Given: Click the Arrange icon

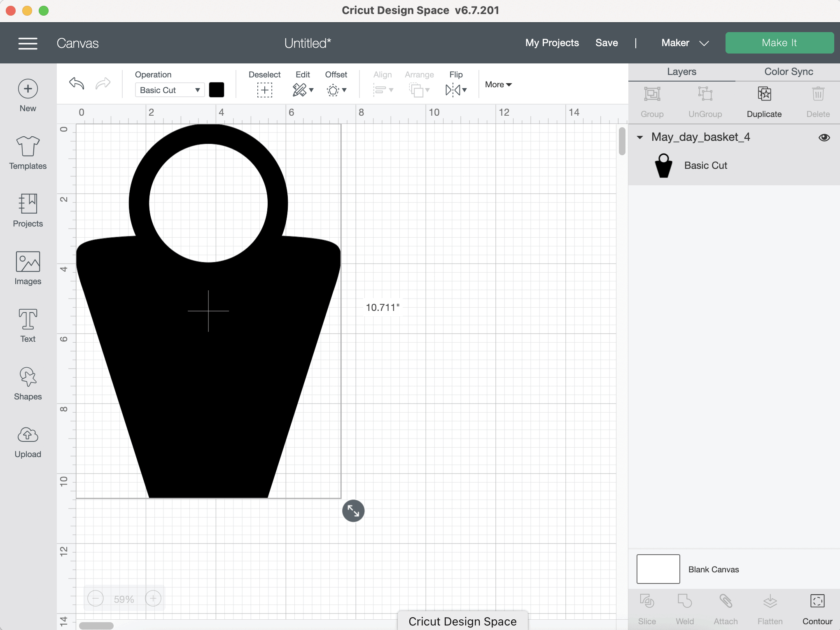Looking at the screenshot, I should [x=419, y=90].
